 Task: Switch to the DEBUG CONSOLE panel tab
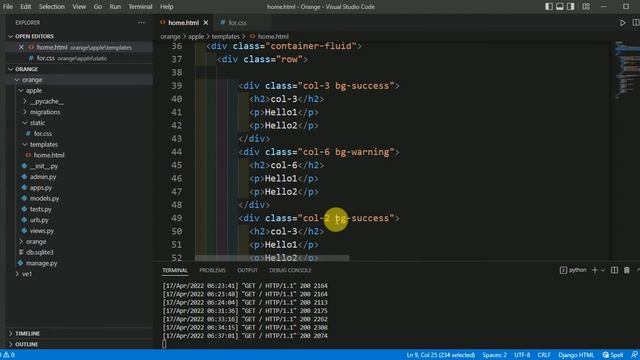point(290,270)
